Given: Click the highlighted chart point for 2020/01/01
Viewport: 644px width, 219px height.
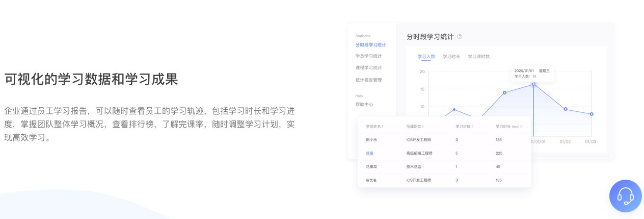Looking at the screenshot, I should click(x=533, y=84).
